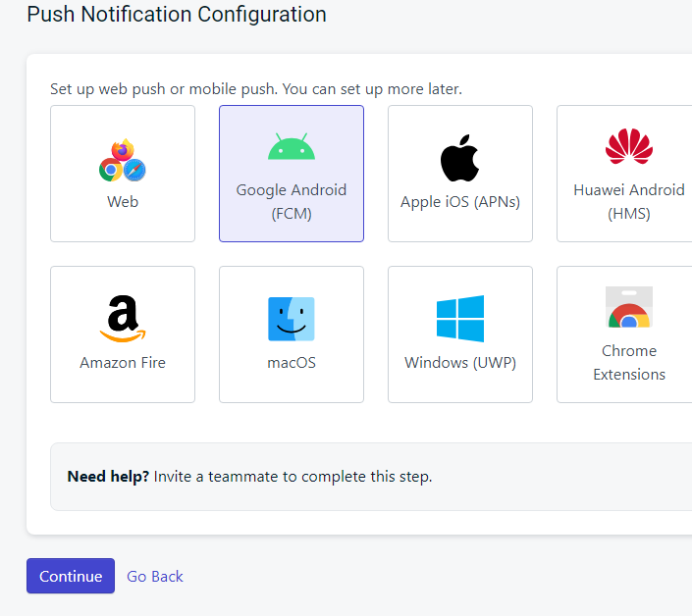Select the Chrome Extensions label
The width and height of the screenshot is (692, 616).
click(629, 363)
